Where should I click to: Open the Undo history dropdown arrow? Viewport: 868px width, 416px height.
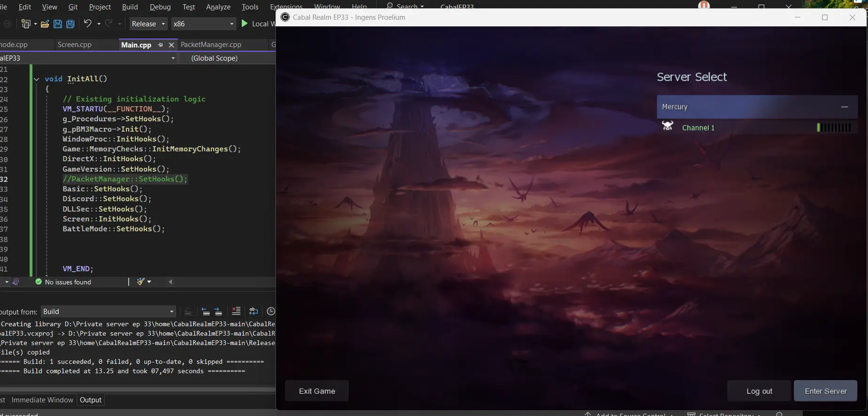[99, 24]
